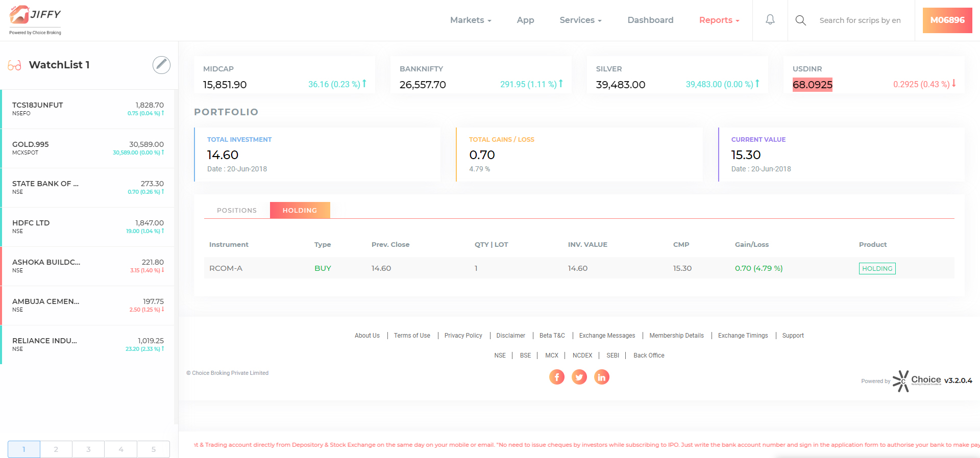This screenshot has width=980, height=458.
Task: Go to watchlist page 2
Action: [56, 449]
